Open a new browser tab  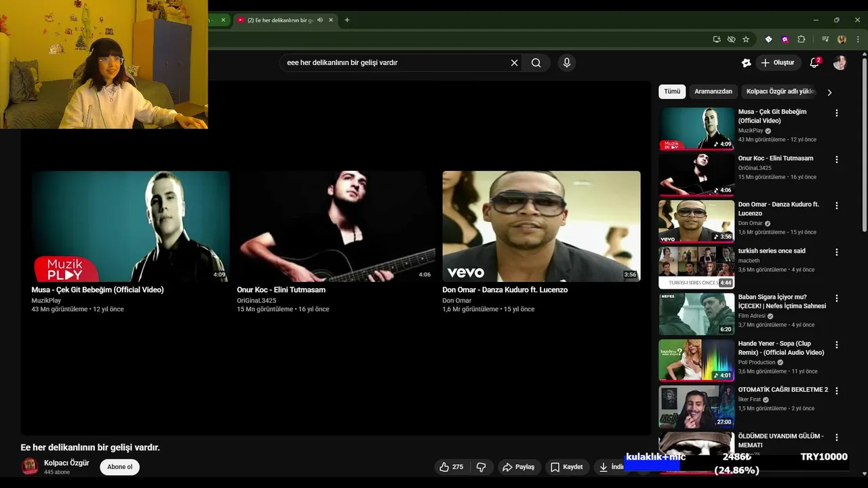click(347, 20)
